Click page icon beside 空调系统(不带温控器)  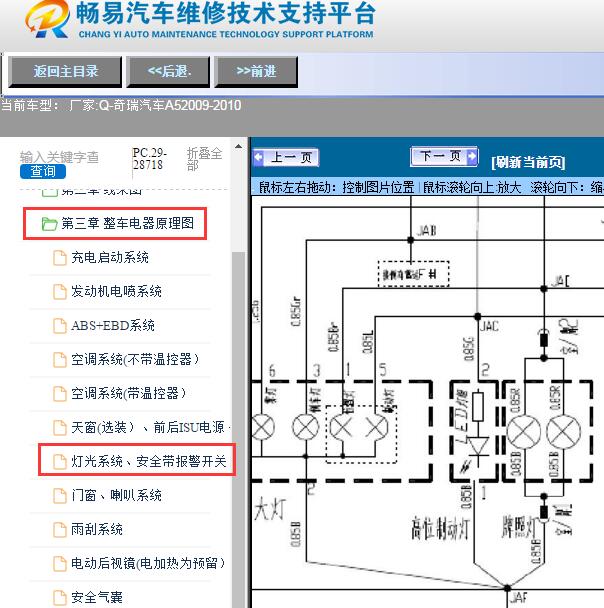point(60,360)
